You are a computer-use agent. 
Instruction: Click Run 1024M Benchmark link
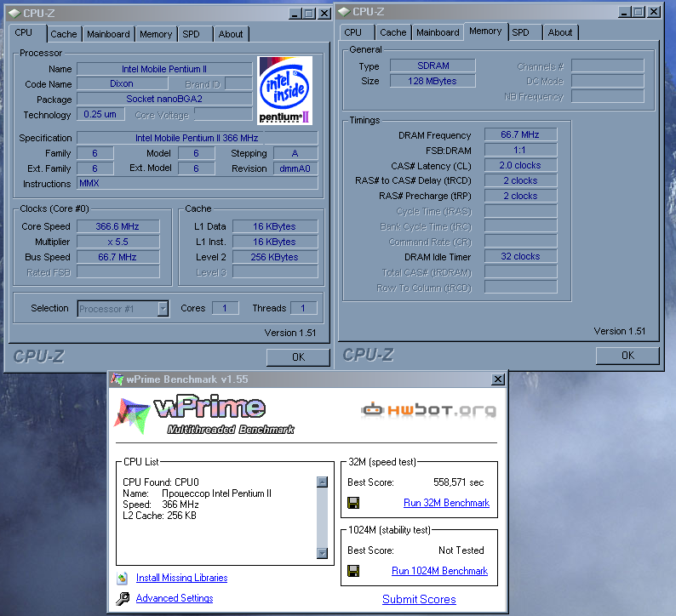[x=439, y=571]
